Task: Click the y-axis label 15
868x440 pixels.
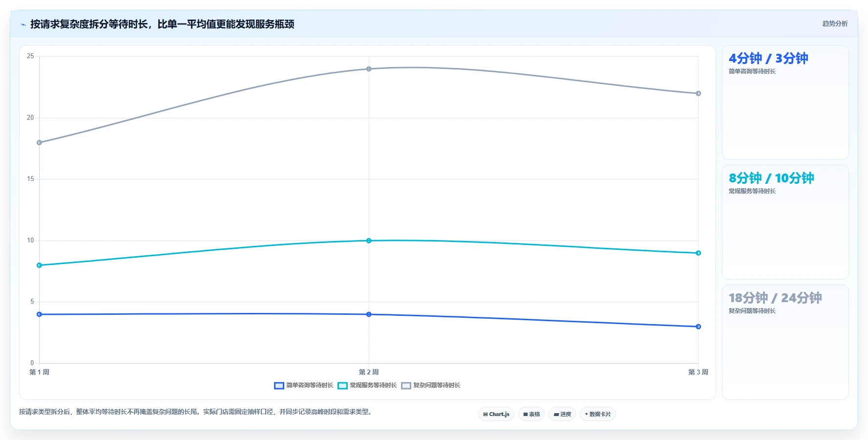Action: point(30,179)
